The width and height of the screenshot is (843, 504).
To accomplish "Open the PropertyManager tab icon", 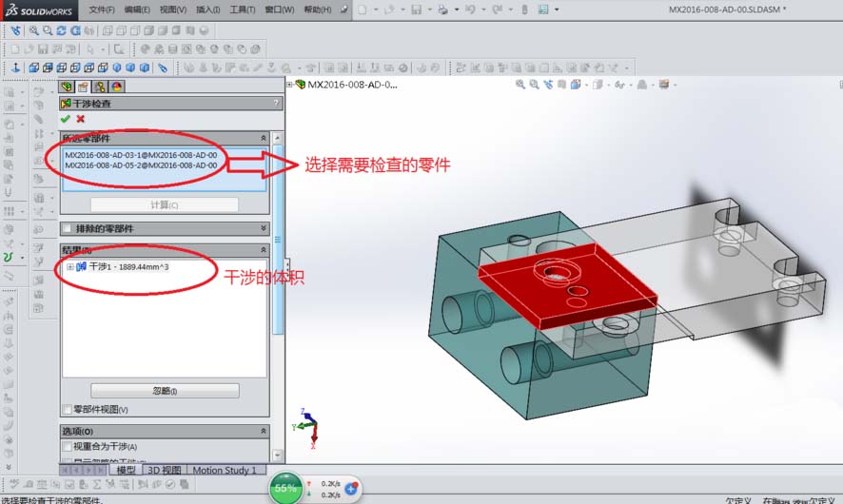I will (83, 87).
